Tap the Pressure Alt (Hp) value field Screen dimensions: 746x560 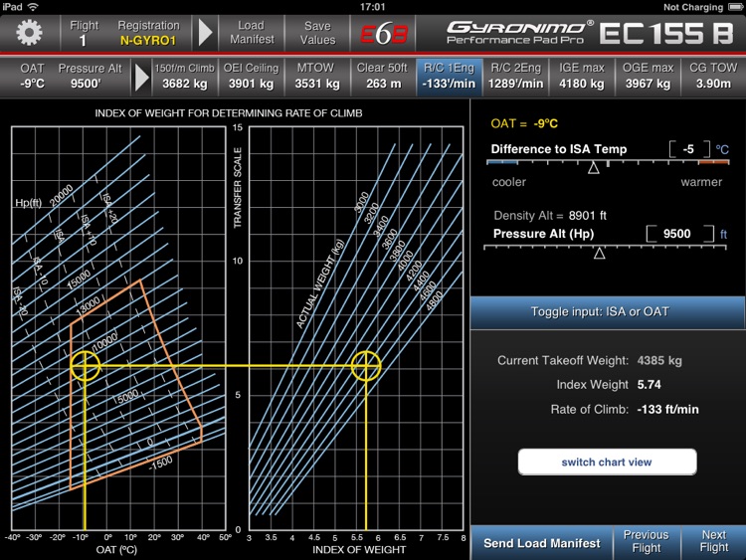pyautogui.click(x=680, y=234)
